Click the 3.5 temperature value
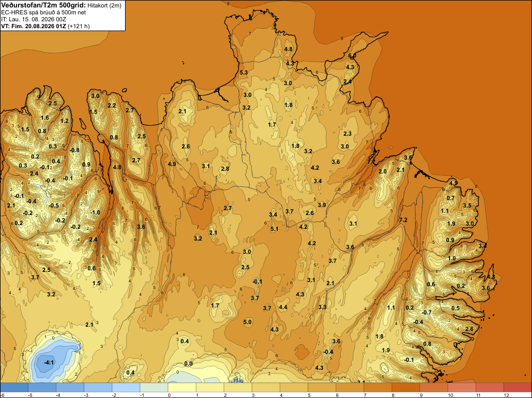This screenshot has width=532, height=398. tap(467, 205)
